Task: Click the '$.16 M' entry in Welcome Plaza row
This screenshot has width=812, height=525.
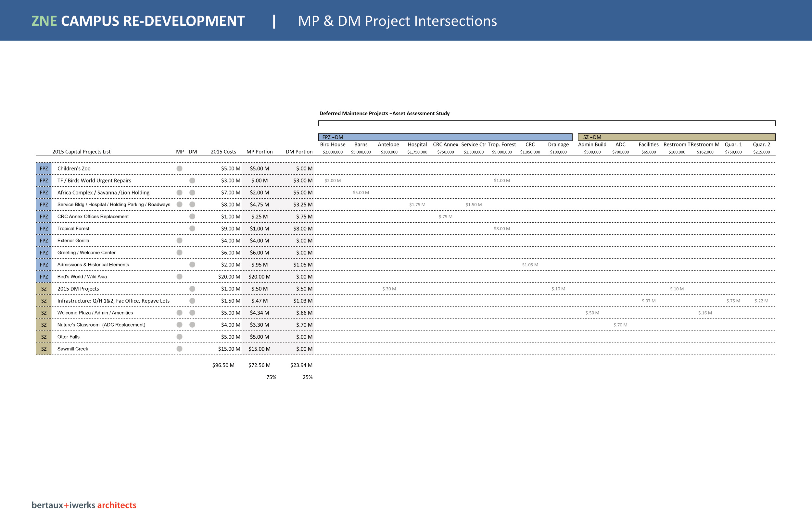Action: 705,313
